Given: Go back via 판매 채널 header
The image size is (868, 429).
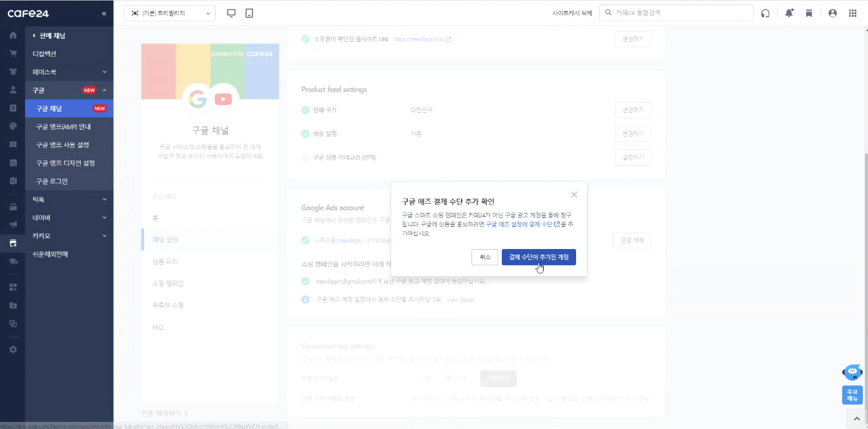Looking at the screenshot, I should point(49,35).
